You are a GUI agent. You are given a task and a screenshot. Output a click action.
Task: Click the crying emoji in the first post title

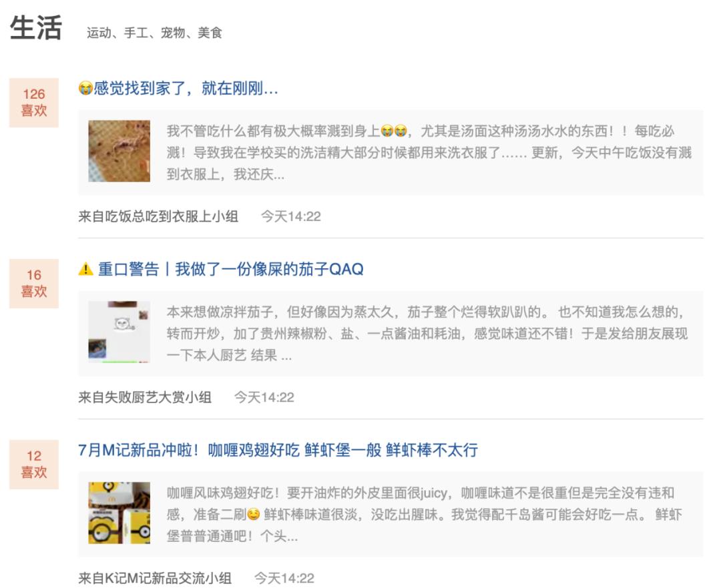click(85, 88)
